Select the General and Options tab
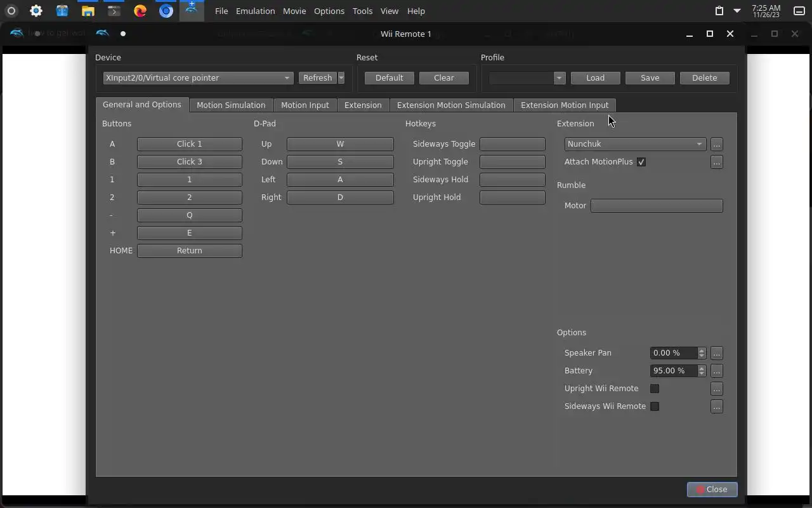The width and height of the screenshot is (812, 508). [x=142, y=105]
